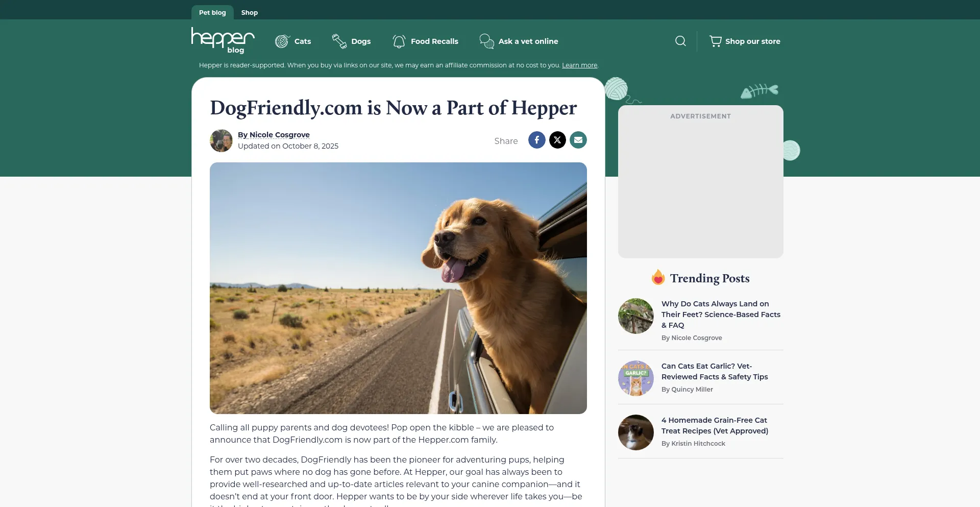
Task: Open the Cats menu item
Action: (303, 41)
